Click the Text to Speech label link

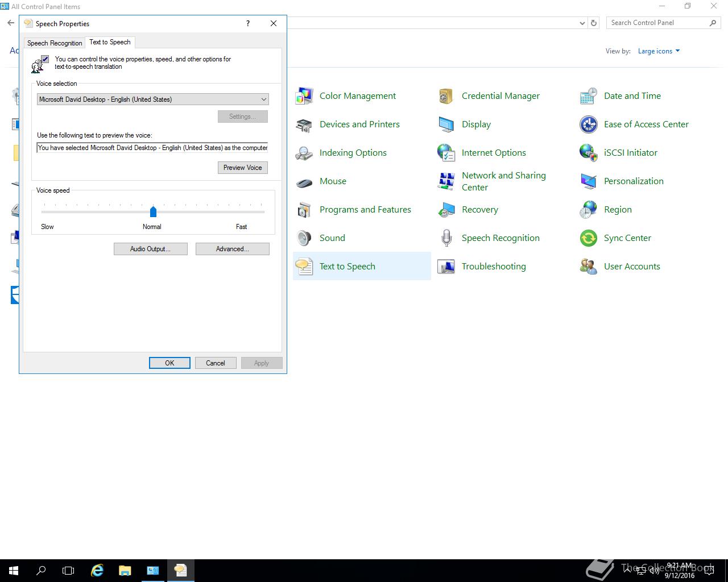(348, 267)
